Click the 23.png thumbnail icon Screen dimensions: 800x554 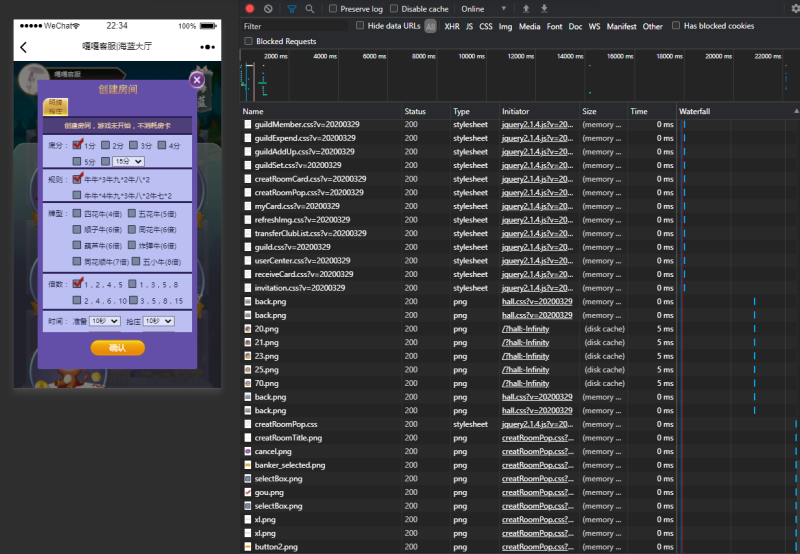tap(248, 356)
